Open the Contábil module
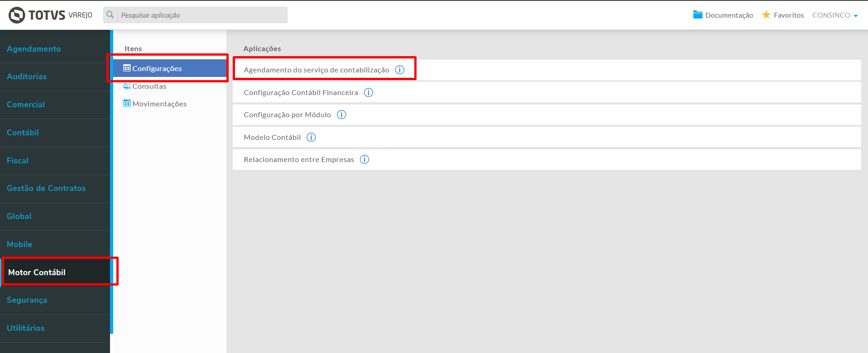The width and height of the screenshot is (868, 353). [55, 133]
